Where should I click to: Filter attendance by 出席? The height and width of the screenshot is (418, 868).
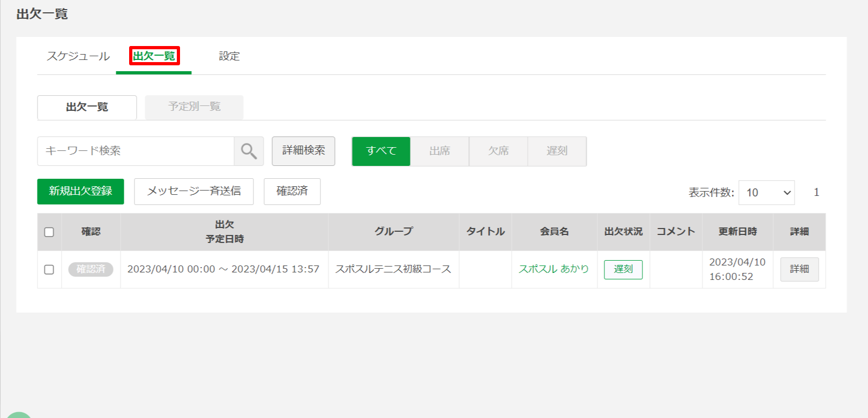point(440,151)
